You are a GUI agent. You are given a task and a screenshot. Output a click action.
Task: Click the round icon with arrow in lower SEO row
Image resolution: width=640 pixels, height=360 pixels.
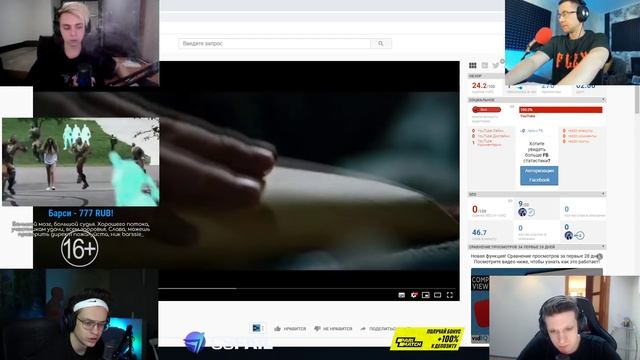pos(579,236)
